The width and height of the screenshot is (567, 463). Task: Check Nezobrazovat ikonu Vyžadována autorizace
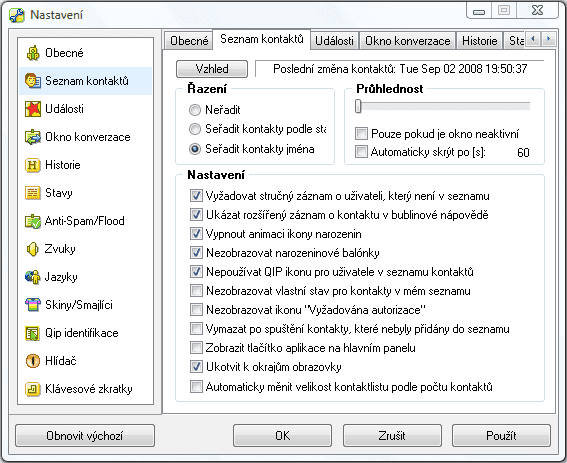(x=196, y=310)
